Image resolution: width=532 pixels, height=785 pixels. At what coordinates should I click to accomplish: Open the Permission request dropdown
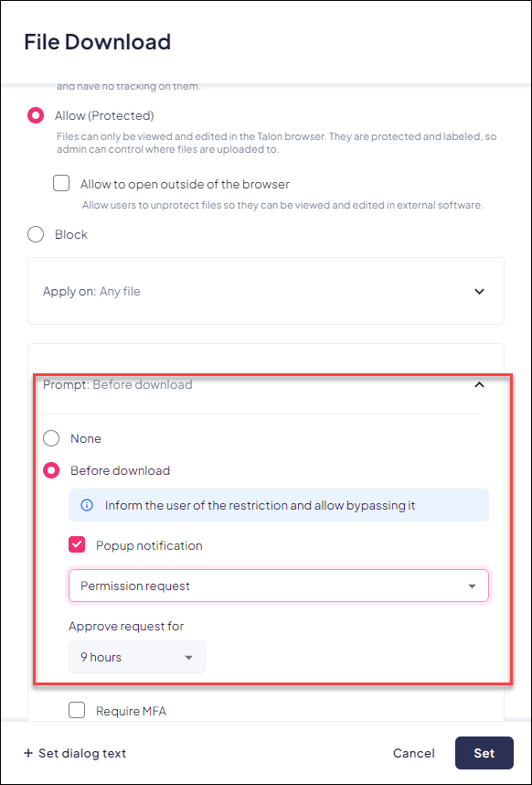[x=279, y=586]
